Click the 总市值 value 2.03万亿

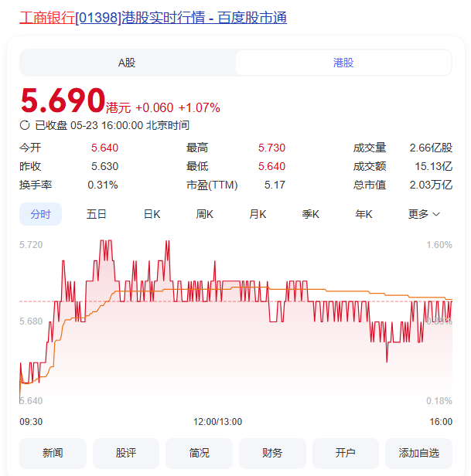[x=431, y=185]
